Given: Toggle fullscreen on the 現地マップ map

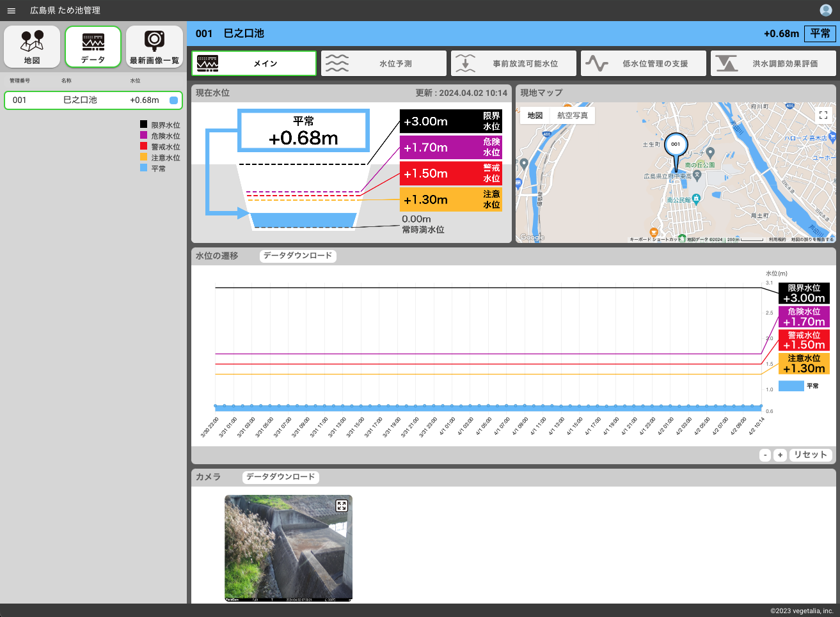Looking at the screenshot, I should point(823,115).
